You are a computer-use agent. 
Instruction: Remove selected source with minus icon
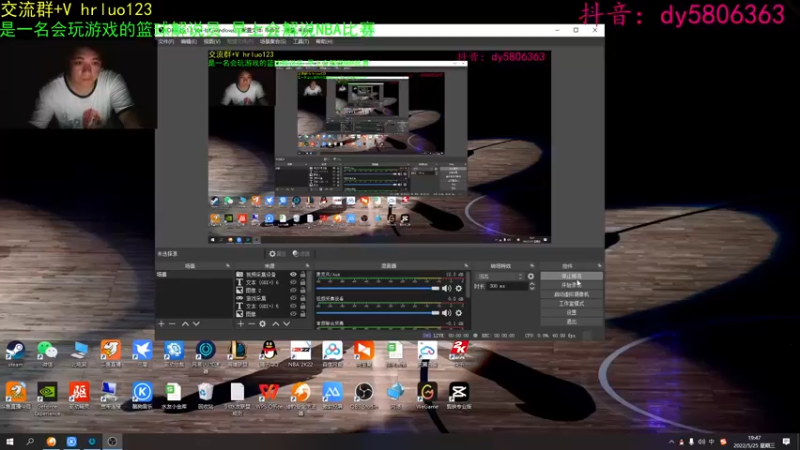click(251, 323)
